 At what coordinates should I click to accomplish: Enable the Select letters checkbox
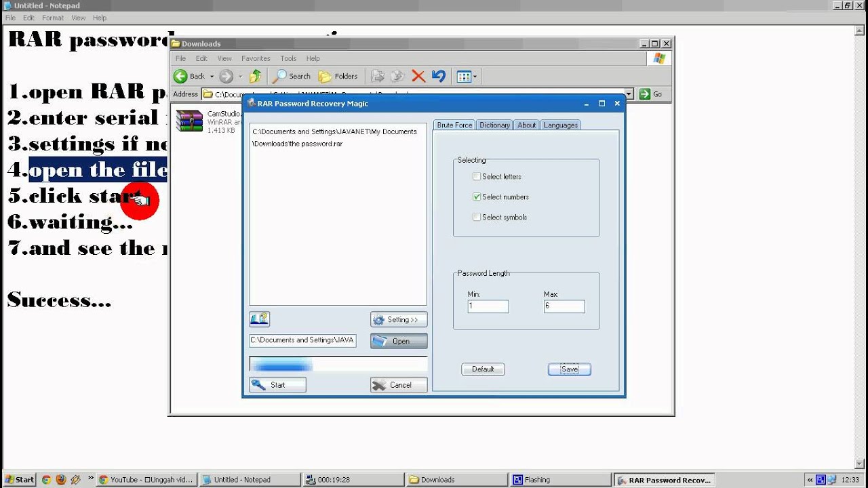click(477, 176)
